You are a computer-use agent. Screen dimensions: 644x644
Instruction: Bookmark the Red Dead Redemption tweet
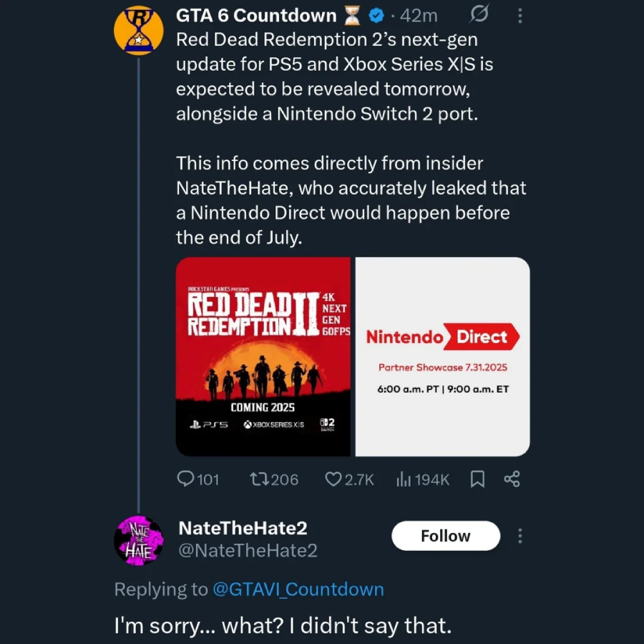[477, 479]
